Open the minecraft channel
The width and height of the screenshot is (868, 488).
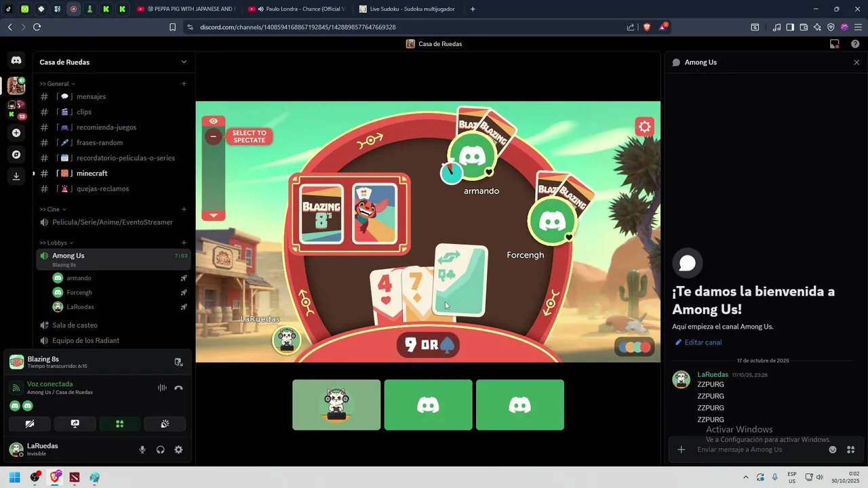pyautogui.click(x=113, y=174)
